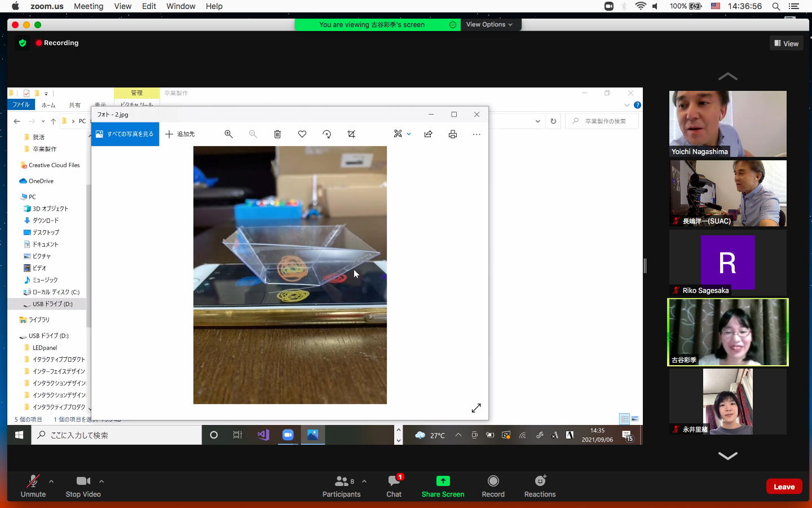The height and width of the screenshot is (508, 812).
Task: Expand video options arrow beside Stop Video
Action: tap(101, 481)
